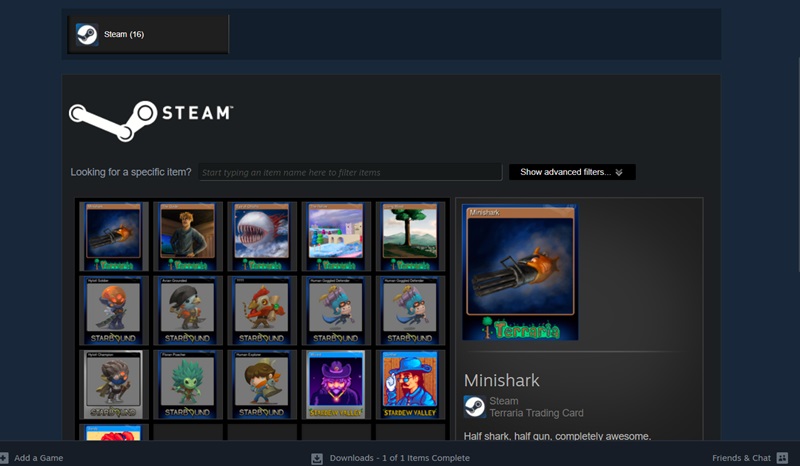The width and height of the screenshot is (800, 466).
Task: Click the double chevron on advanced filters
Action: click(619, 173)
